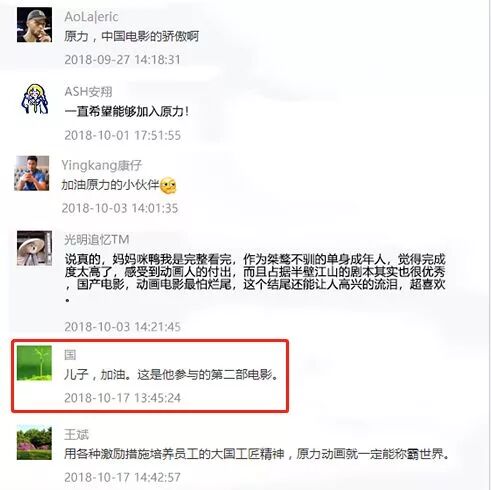Click timestamp 2018-10-17 13:45:24
491x490 pixels.
(x=122, y=398)
